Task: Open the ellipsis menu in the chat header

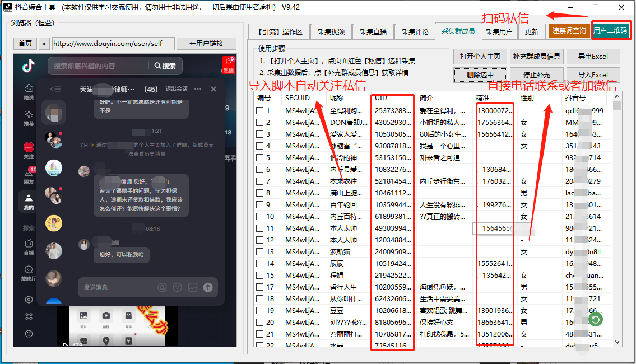Action: (x=199, y=88)
